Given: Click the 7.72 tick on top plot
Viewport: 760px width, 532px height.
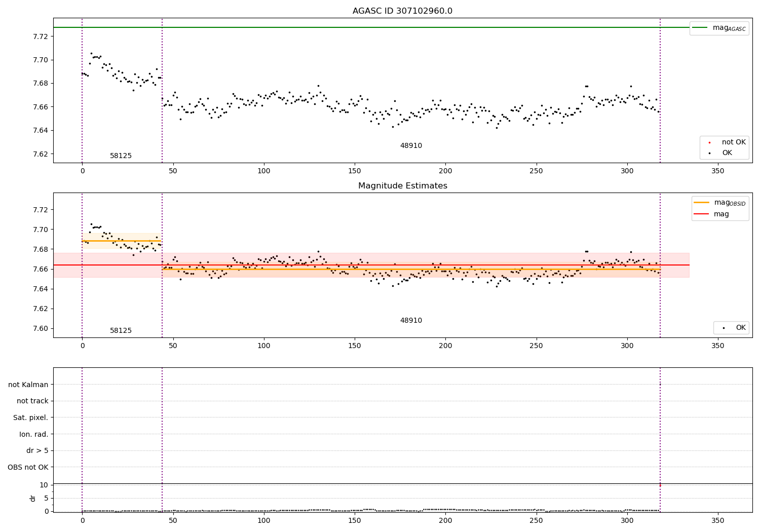Looking at the screenshot, I should pos(40,36).
